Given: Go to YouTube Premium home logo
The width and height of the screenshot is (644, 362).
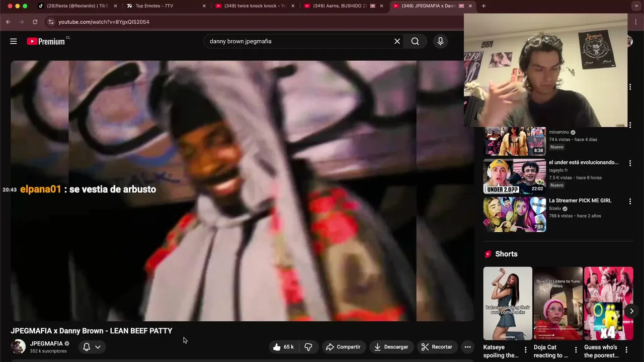Looking at the screenshot, I should (x=46, y=41).
